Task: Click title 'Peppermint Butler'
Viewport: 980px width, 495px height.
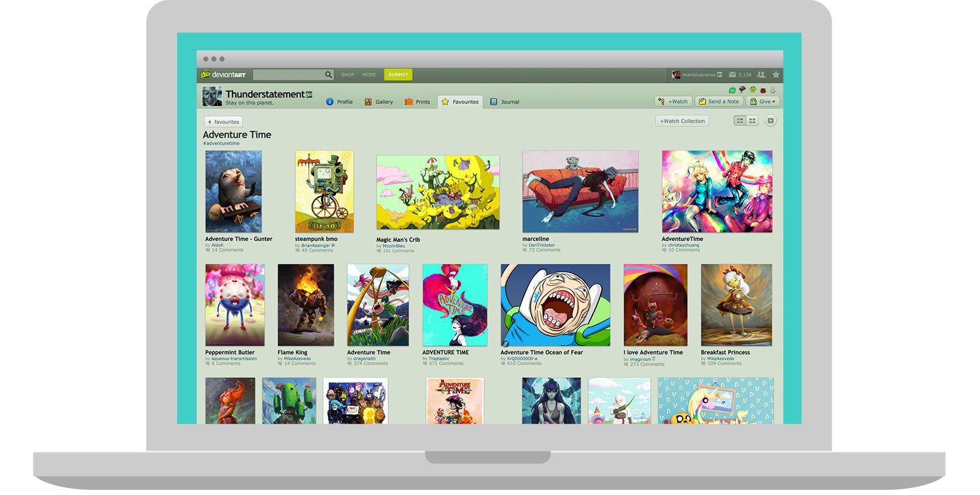Action: [230, 352]
